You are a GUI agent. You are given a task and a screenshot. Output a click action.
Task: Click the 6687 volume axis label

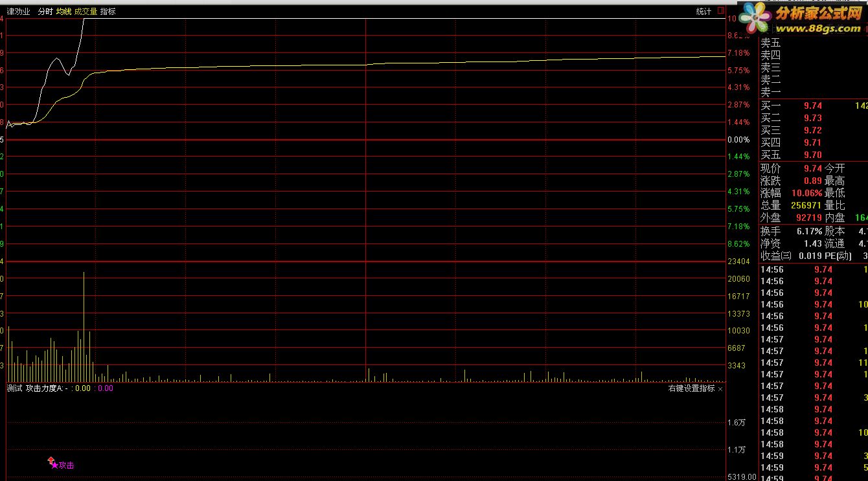click(737, 348)
